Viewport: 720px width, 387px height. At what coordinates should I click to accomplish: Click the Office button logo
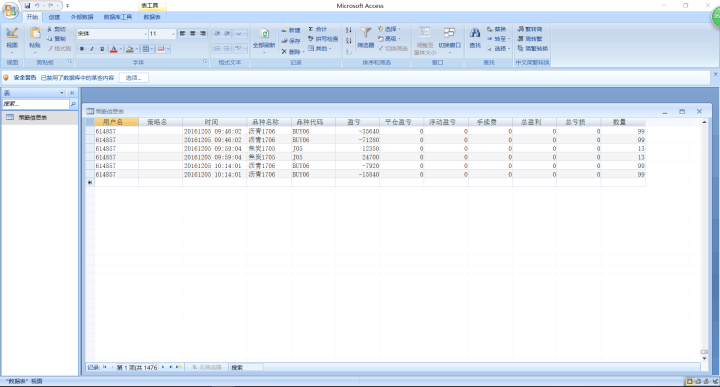coord(10,10)
